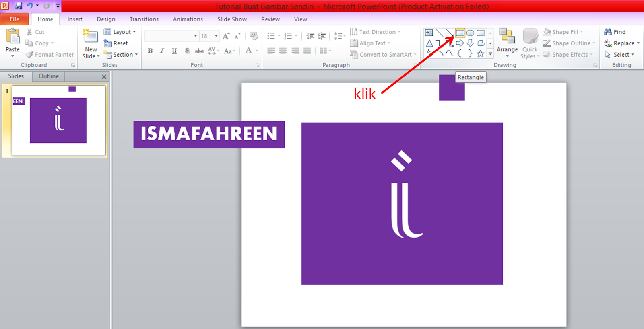Screen dimensions: 644x329
Task: Switch to the Slide Show tab
Action: tap(232, 19)
